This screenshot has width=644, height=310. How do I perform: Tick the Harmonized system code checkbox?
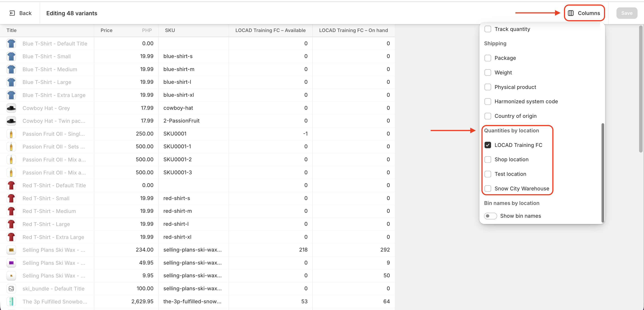click(488, 101)
